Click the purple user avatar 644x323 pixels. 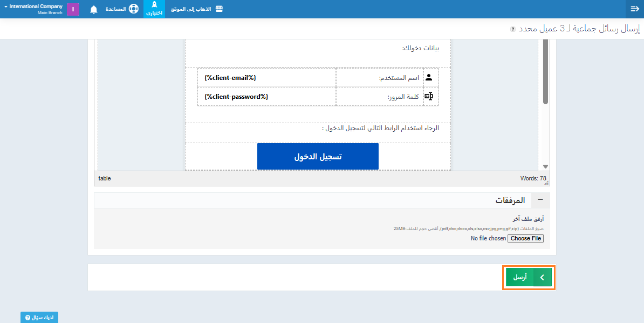click(x=73, y=9)
